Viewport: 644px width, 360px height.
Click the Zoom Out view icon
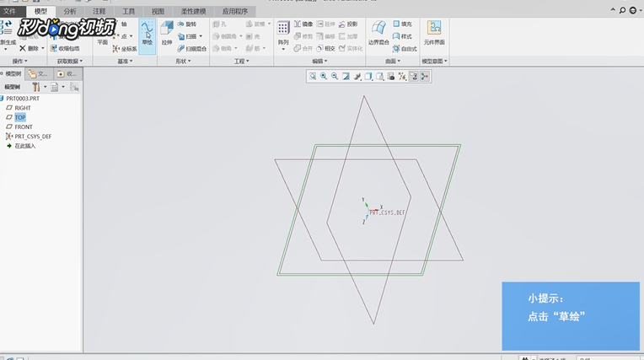click(335, 77)
